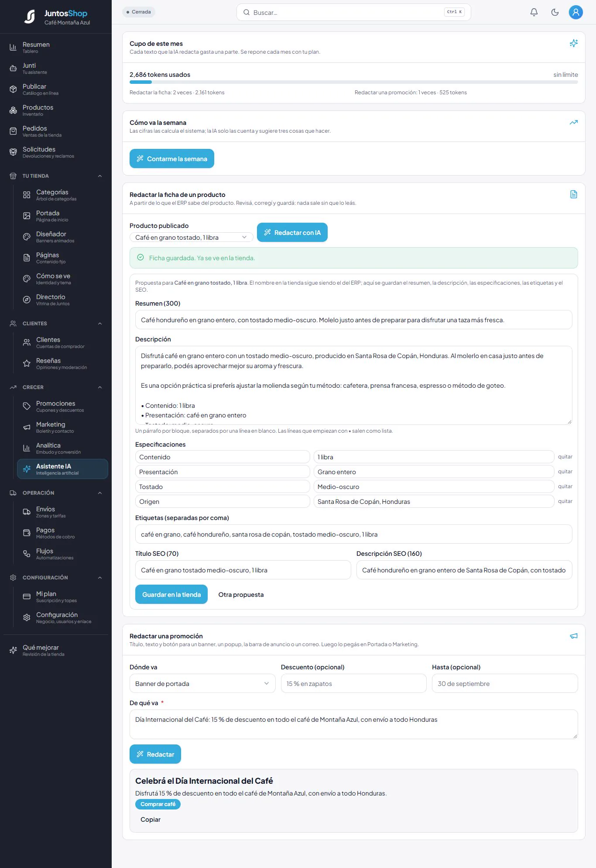Click the Solicitudes package icon

(14, 152)
